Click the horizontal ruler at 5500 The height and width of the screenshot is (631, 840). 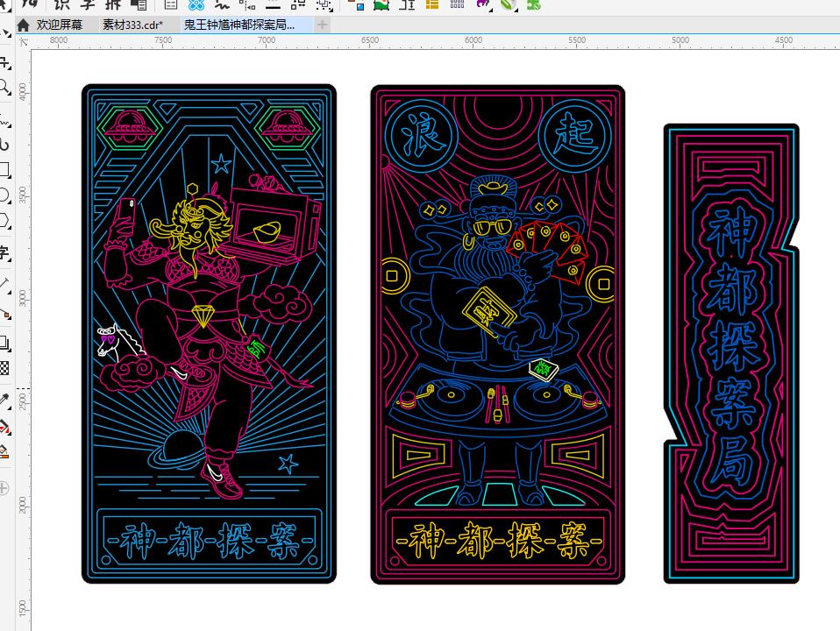(x=577, y=40)
